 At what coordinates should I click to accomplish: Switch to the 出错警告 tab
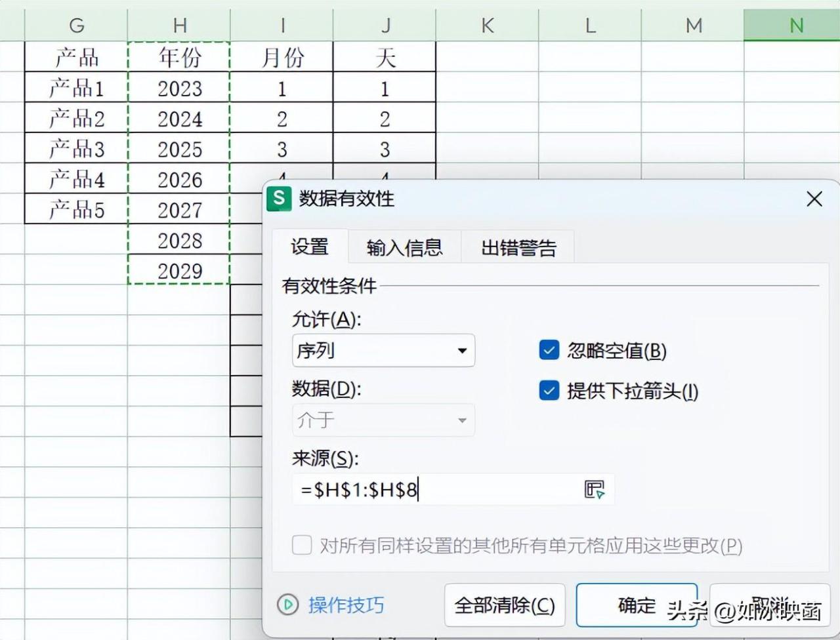coord(518,248)
